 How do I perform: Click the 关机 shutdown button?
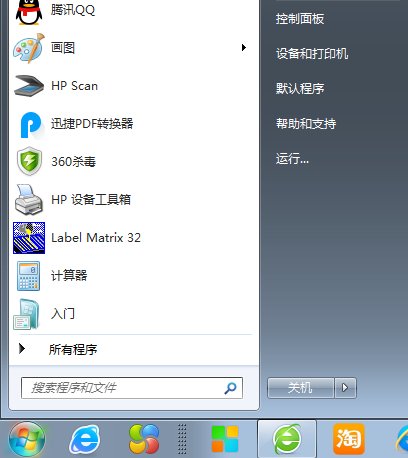pyautogui.click(x=300, y=388)
